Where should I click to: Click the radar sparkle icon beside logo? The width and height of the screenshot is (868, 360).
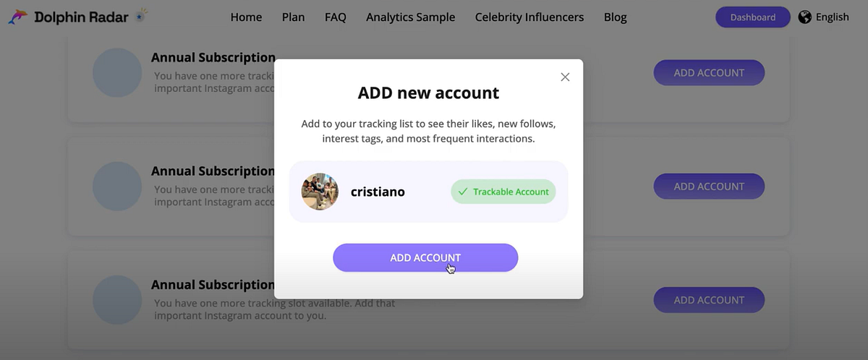point(141,15)
